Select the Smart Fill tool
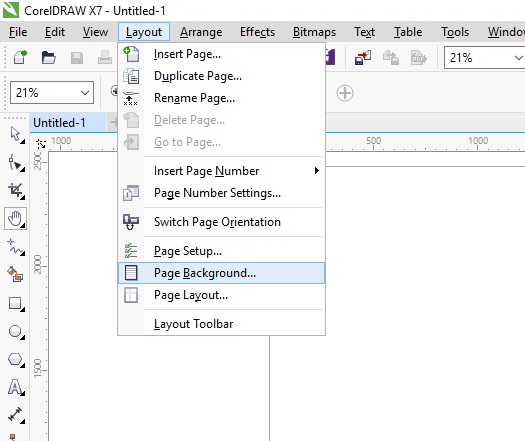Screen dimensions: 525x441 click(16, 275)
